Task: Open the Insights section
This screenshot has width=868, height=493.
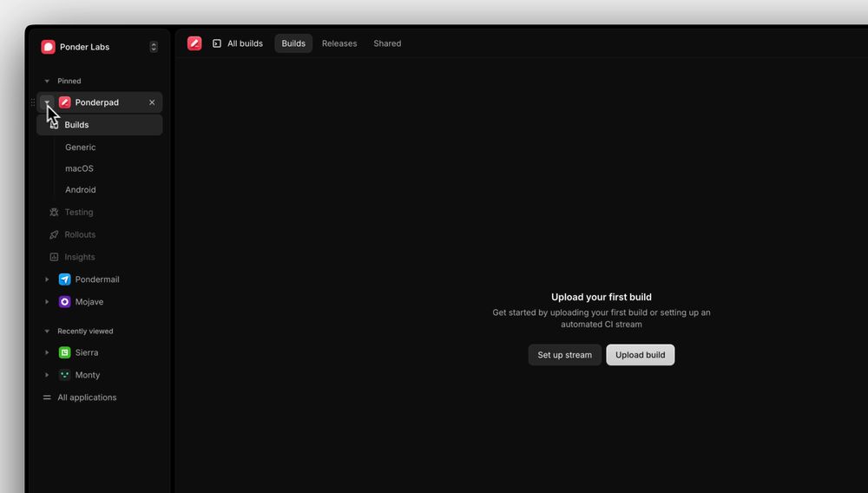Action: 80,257
